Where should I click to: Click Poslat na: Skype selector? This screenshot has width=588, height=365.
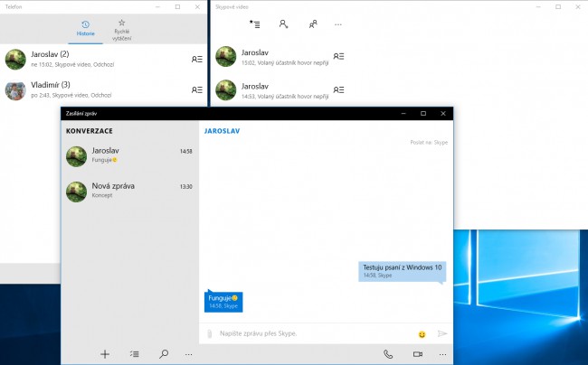point(429,142)
